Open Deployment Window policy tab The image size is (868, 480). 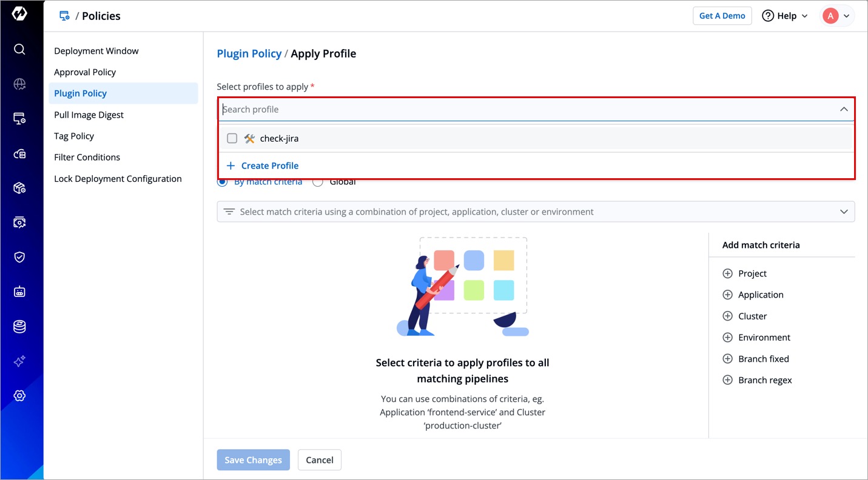click(96, 51)
